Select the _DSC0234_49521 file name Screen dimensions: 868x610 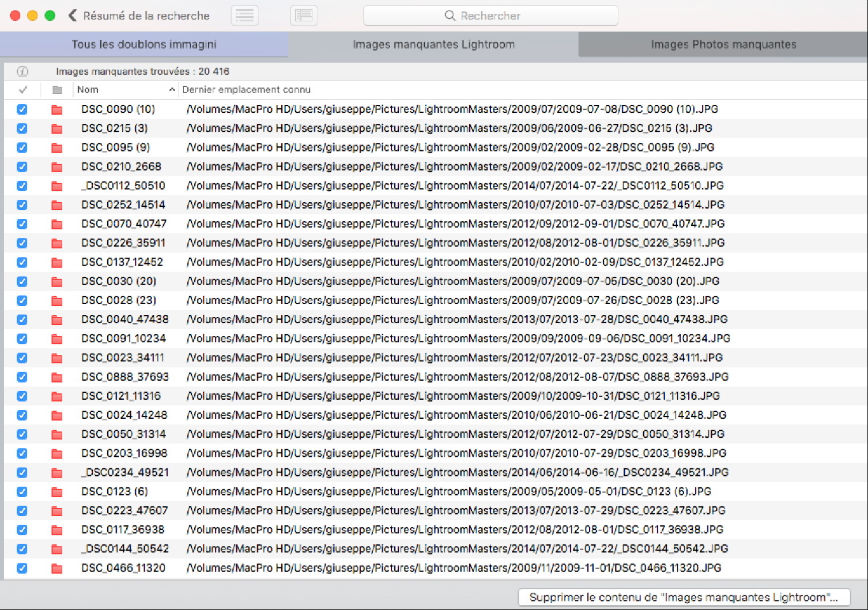click(125, 472)
